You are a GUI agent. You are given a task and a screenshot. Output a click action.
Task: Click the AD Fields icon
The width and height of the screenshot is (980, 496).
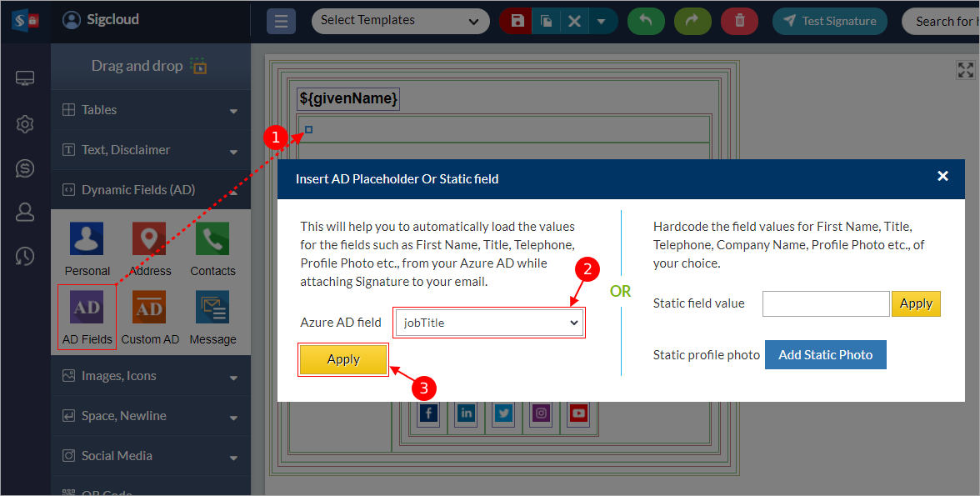click(x=87, y=308)
